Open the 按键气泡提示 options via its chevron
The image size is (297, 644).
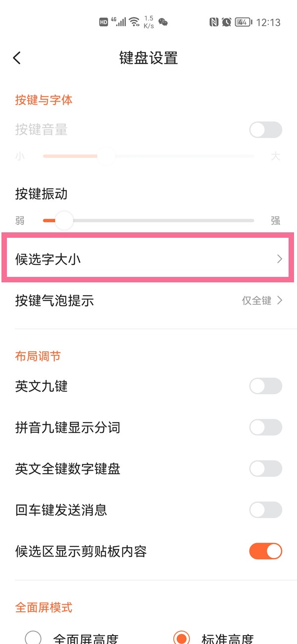coord(280,301)
